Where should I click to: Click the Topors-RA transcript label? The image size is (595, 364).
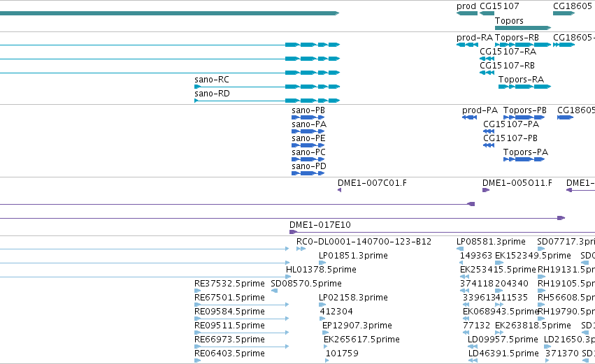pyautogui.click(x=522, y=80)
